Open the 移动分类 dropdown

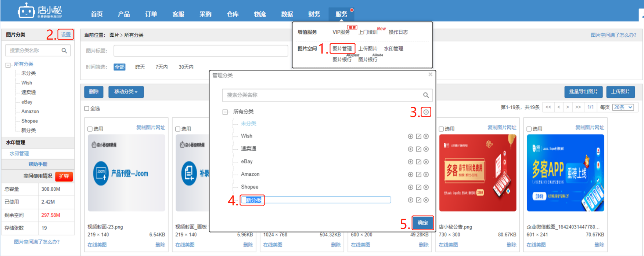pyautogui.click(x=126, y=92)
